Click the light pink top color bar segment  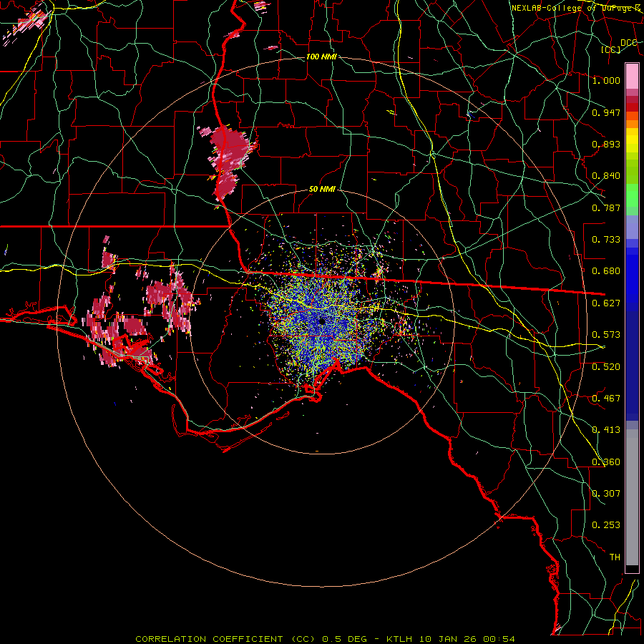tap(632, 77)
